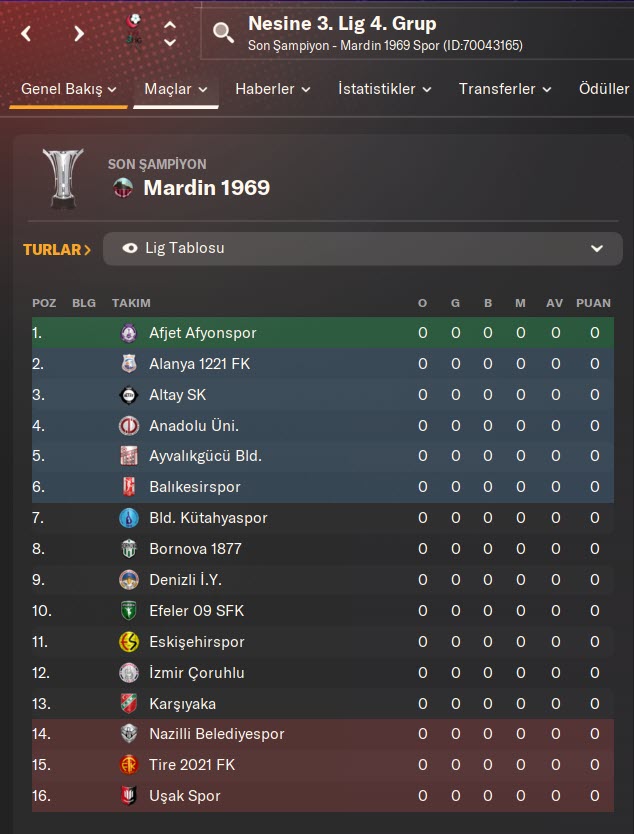Expand the İstatistikler menu
This screenshot has height=834, width=634.
click(x=384, y=89)
